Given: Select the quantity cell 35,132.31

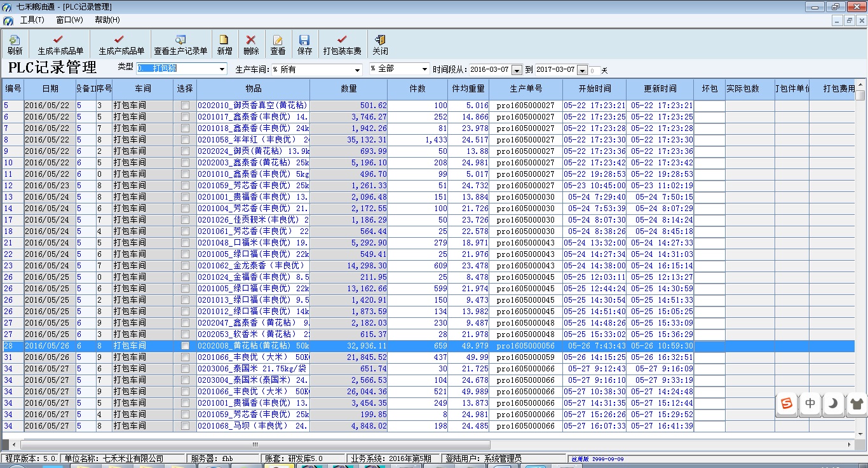Looking at the screenshot, I should click(349, 140).
